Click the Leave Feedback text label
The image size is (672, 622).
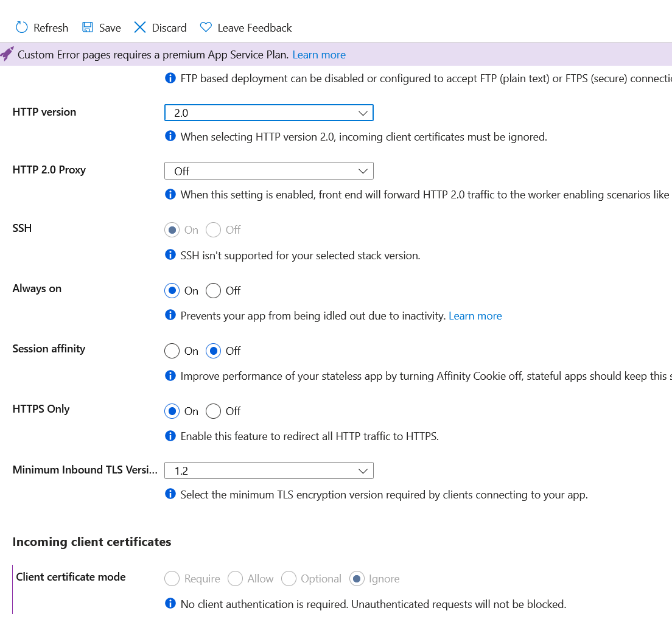[254, 28]
